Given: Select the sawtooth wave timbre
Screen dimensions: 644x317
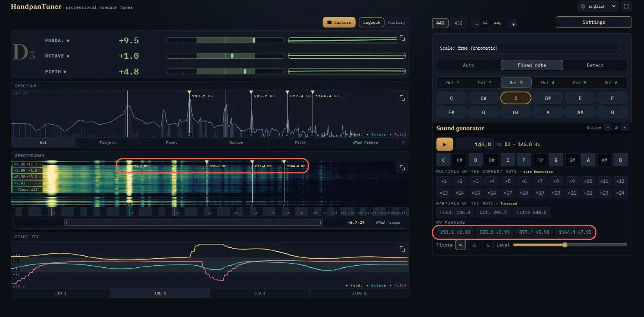Looking at the screenshot, I should coord(488,245).
